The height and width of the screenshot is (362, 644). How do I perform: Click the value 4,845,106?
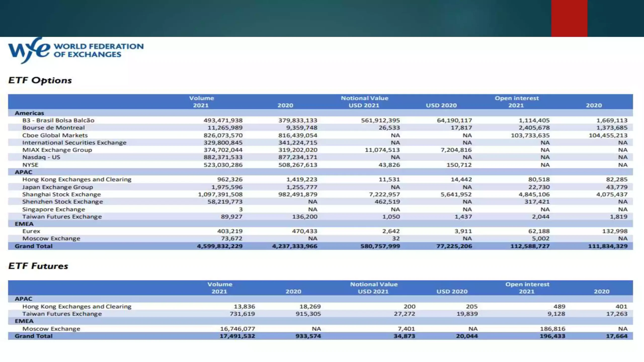point(534,194)
